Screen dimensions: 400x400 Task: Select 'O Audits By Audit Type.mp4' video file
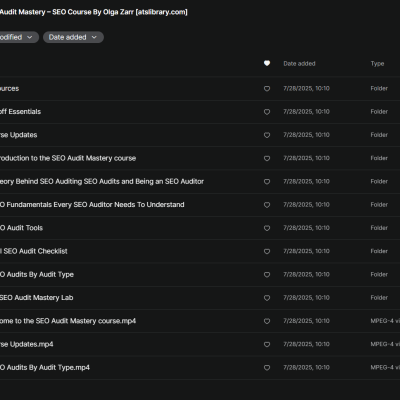(x=45, y=368)
